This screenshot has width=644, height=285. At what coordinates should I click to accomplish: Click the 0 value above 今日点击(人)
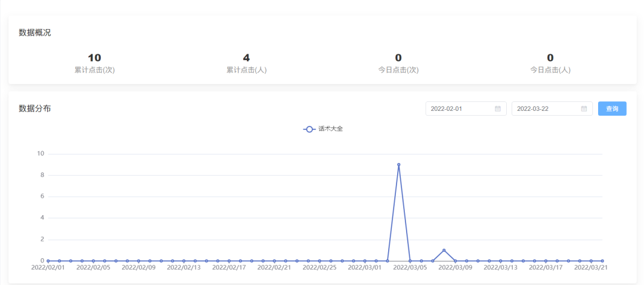[x=550, y=58]
